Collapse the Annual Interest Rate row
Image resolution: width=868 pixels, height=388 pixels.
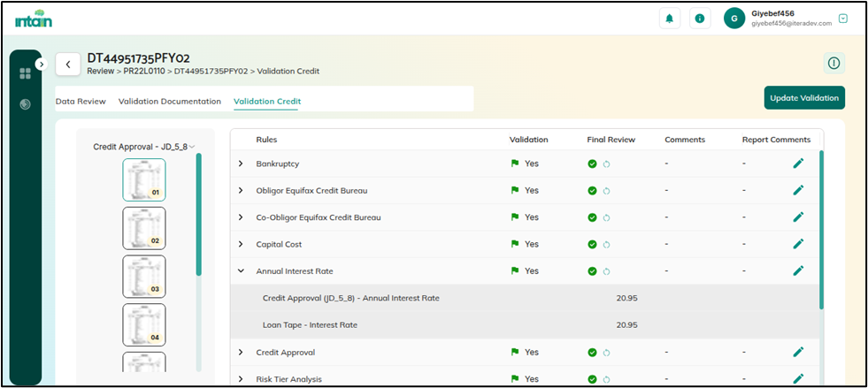click(x=241, y=271)
